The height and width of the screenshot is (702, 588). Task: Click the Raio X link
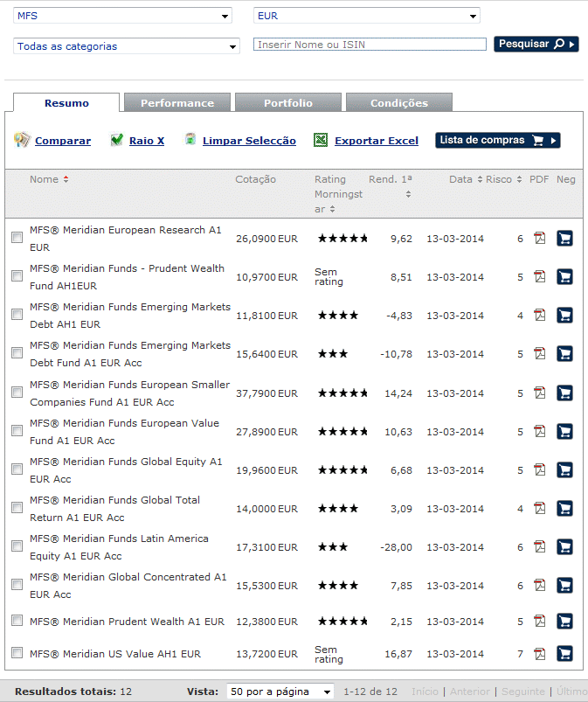tap(147, 141)
